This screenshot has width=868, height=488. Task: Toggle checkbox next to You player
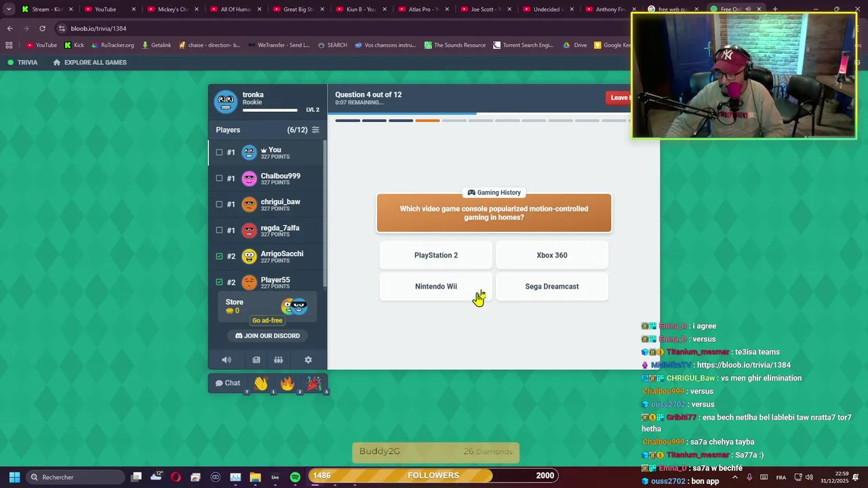pyautogui.click(x=219, y=152)
